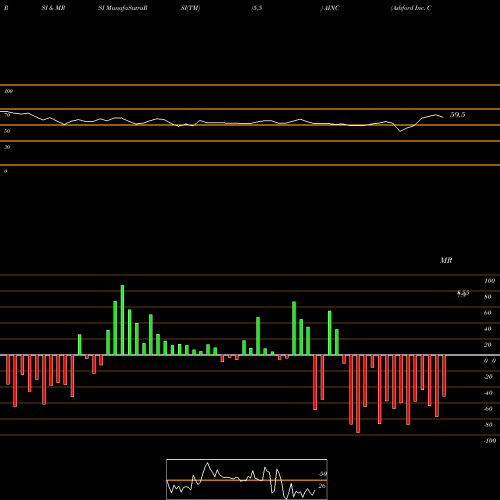This screenshot has width=500, height=500.
Task: Click the last red bar on the right
Action: tap(444, 376)
